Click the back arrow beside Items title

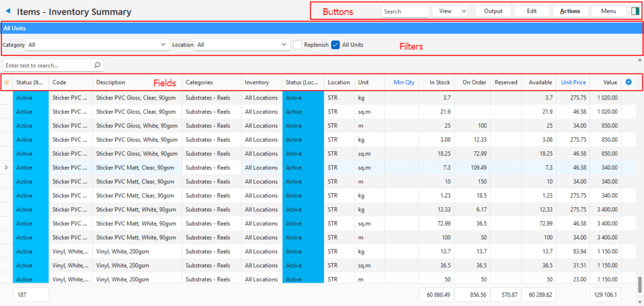(8, 11)
